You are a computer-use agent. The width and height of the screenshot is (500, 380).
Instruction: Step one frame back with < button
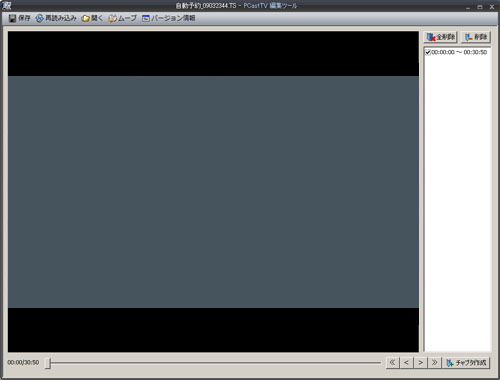(406, 363)
